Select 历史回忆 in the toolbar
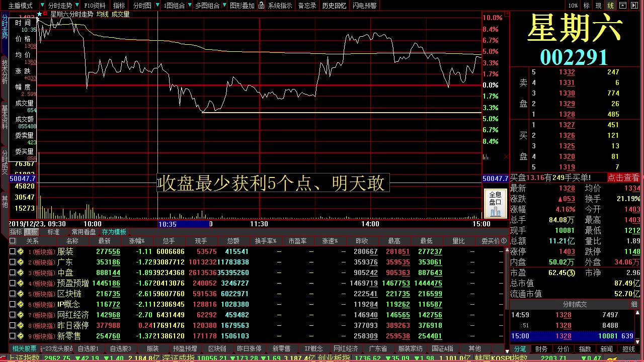 pyautogui.click(x=334, y=6)
